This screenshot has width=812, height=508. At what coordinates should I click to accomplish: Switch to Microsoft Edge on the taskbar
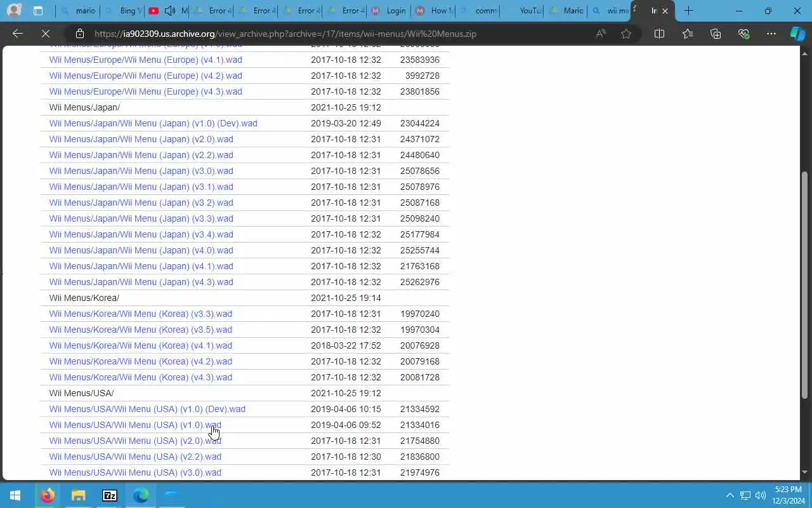tap(140, 495)
